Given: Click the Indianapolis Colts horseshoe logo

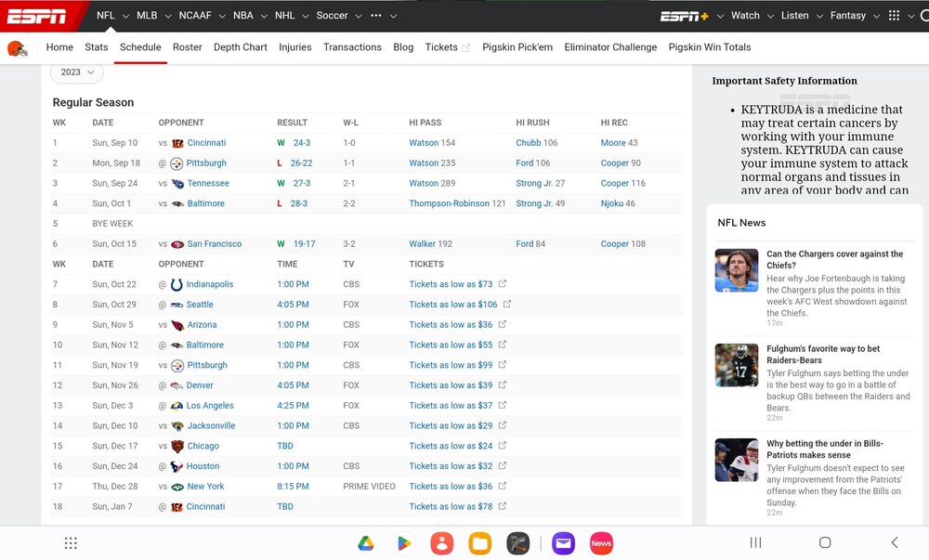Looking at the screenshot, I should pyautogui.click(x=177, y=285).
